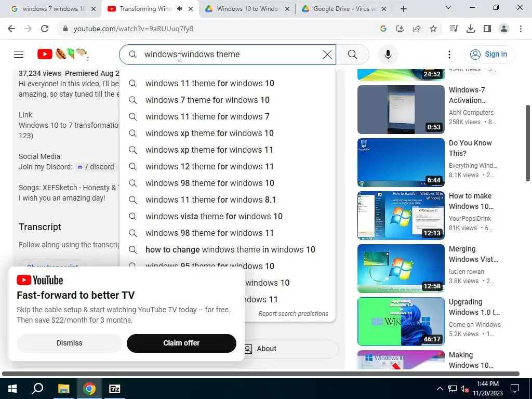Expand hidden system tray icons chevron

point(440,389)
